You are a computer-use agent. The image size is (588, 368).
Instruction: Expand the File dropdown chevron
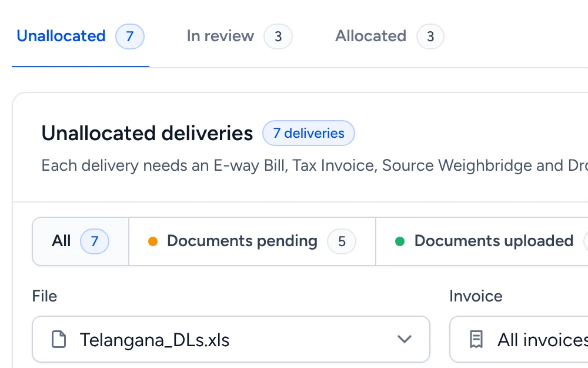coord(405,339)
